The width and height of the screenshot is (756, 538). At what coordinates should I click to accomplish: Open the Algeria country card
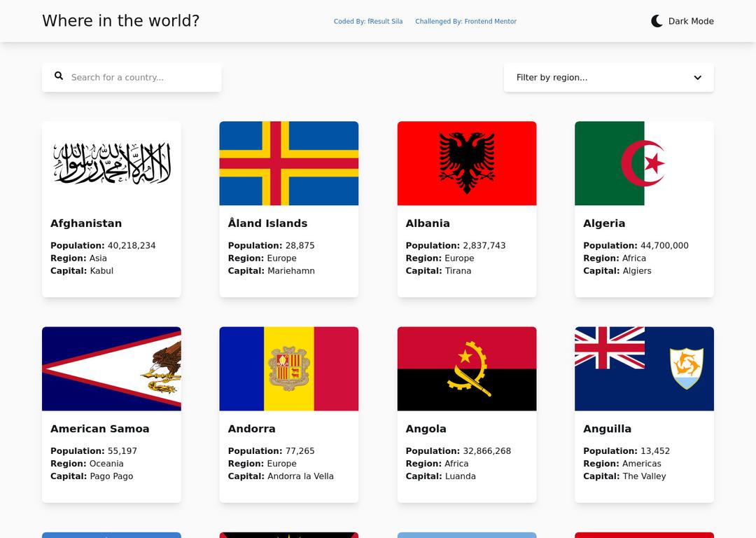(x=644, y=209)
